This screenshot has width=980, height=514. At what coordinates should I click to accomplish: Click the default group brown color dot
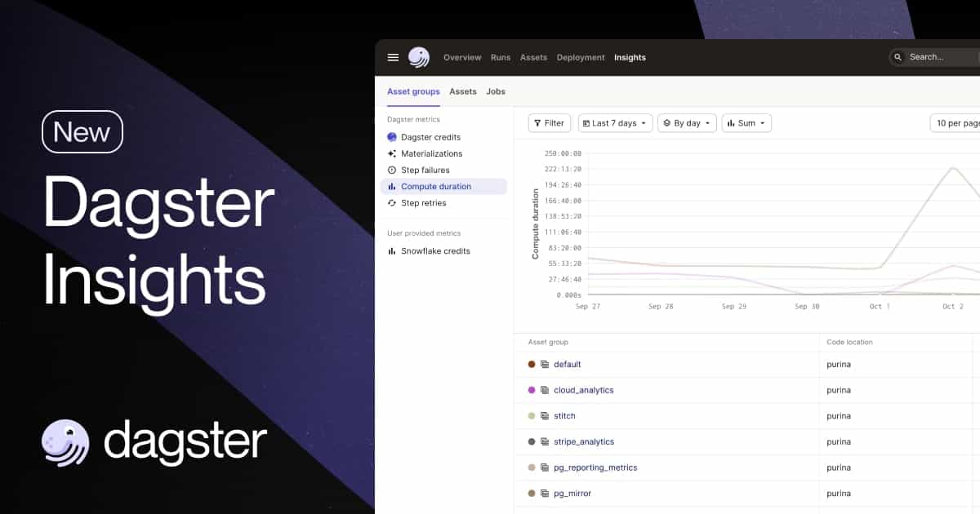[x=532, y=365]
